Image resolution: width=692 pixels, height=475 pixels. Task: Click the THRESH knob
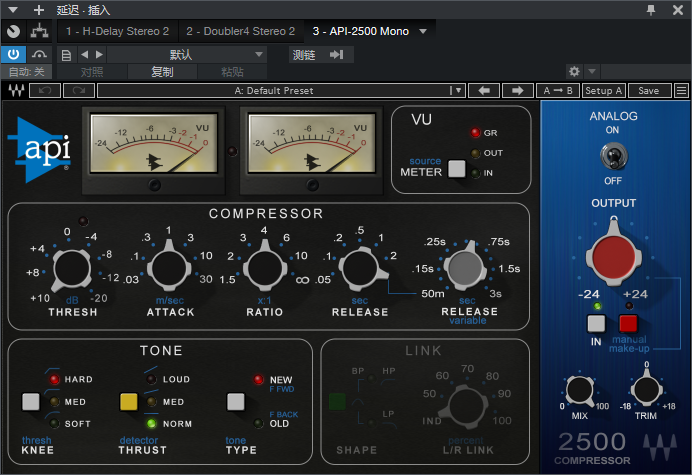[72, 269]
